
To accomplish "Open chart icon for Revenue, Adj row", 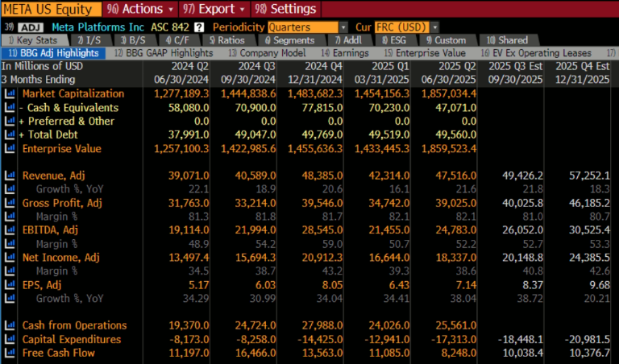I will click(10, 176).
